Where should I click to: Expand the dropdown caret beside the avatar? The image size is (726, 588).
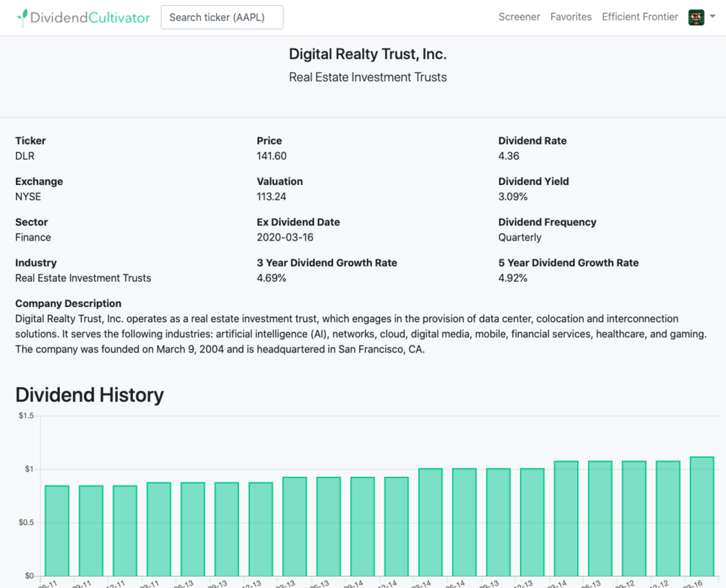712,16
